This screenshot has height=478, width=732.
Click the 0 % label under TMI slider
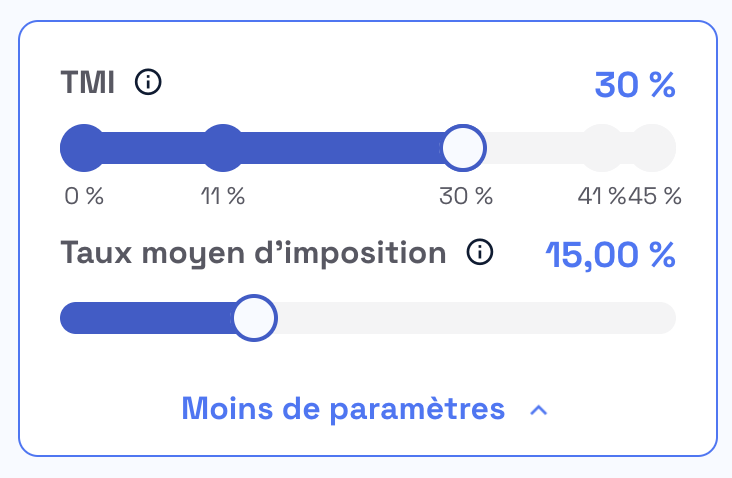[x=84, y=196]
